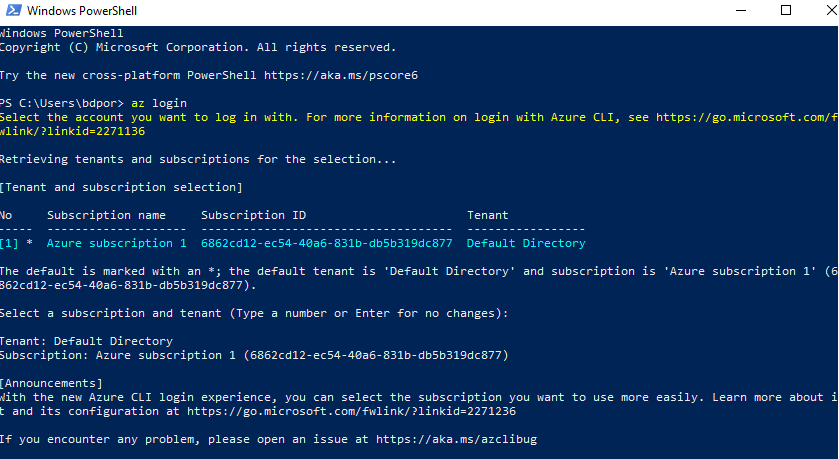Viewport: 839px width, 459px height.
Task: Click the 'Tenant' column header
Action: click(x=488, y=215)
